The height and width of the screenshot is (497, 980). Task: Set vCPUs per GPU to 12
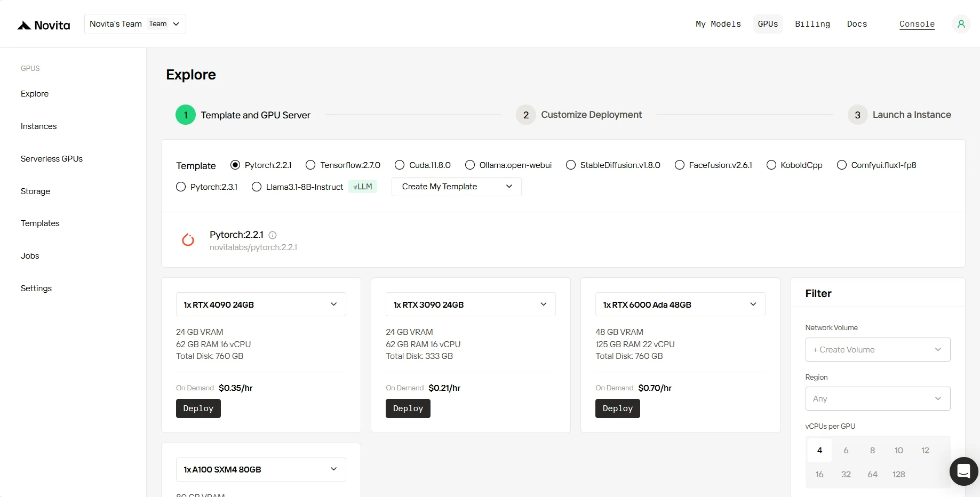pos(926,451)
